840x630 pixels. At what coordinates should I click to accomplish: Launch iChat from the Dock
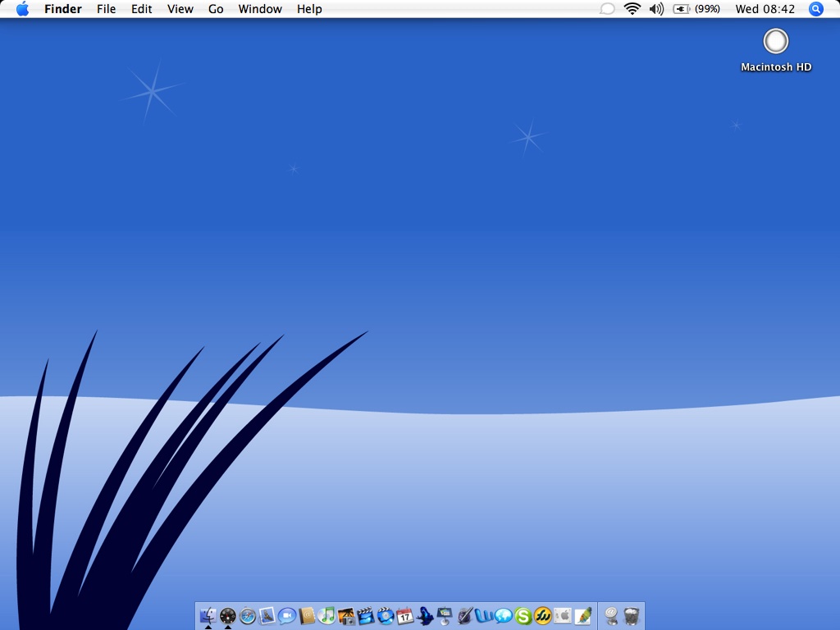pyautogui.click(x=287, y=615)
